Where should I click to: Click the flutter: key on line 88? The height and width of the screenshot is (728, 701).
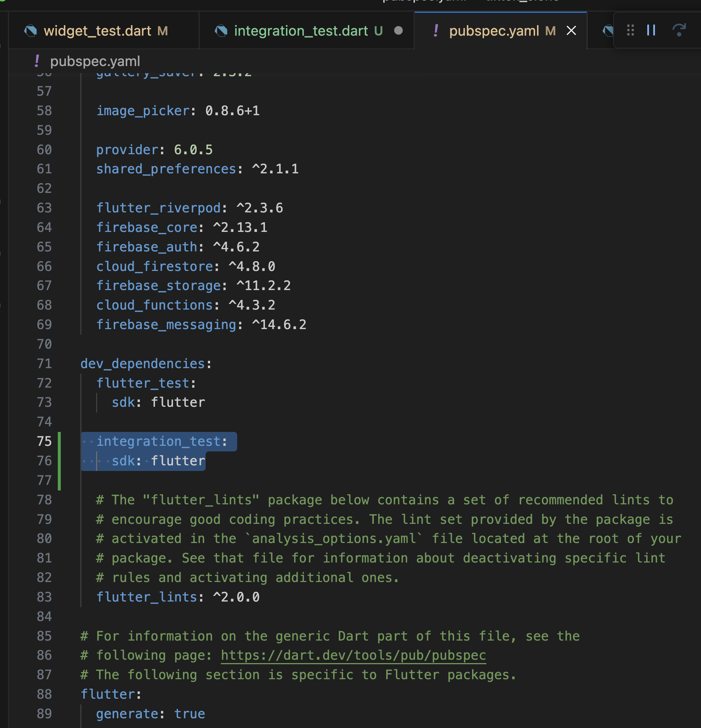pos(111,694)
